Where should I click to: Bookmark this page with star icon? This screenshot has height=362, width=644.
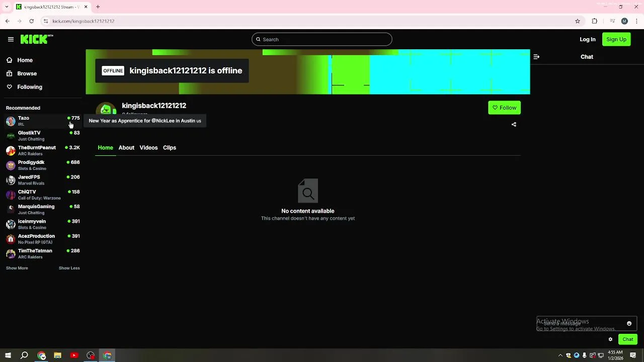[578, 21]
